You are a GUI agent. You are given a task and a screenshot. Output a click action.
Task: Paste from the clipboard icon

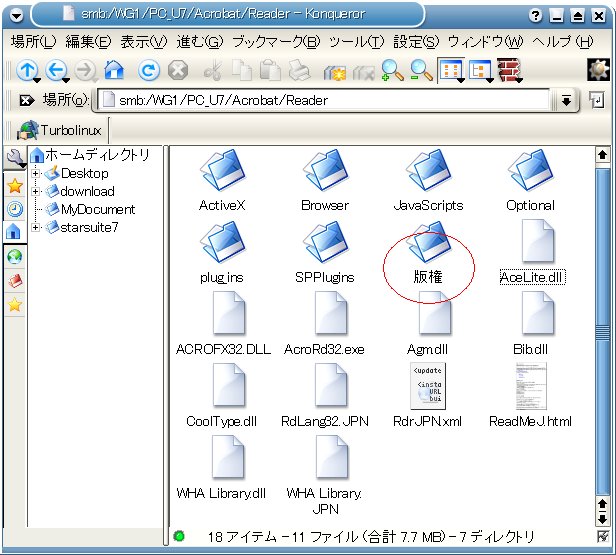(270, 71)
